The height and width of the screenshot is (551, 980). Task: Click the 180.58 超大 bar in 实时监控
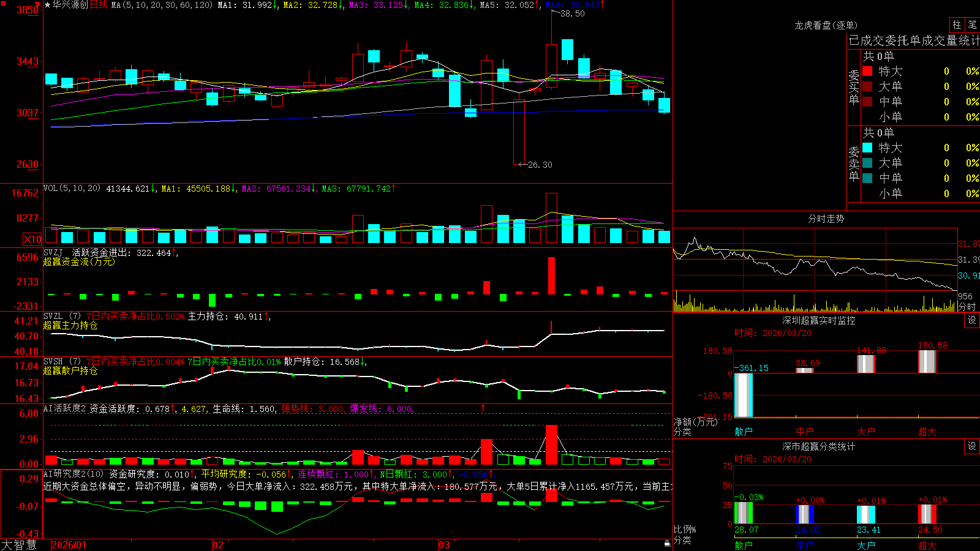click(x=927, y=361)
